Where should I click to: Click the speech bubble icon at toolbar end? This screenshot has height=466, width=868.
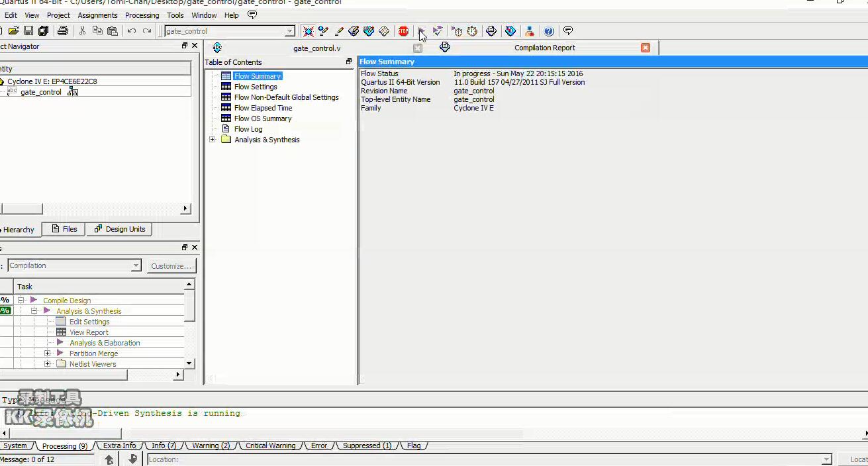(568, 31)
